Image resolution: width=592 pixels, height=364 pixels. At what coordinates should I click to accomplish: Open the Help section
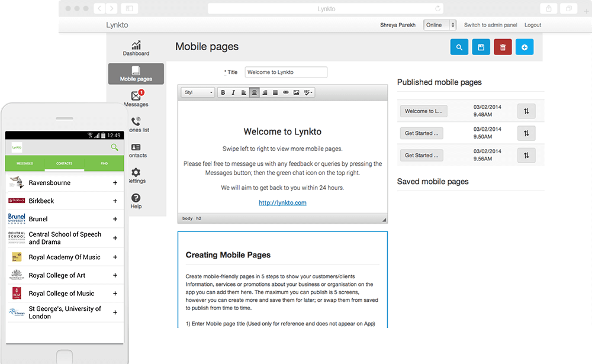(x=136, y=201)
